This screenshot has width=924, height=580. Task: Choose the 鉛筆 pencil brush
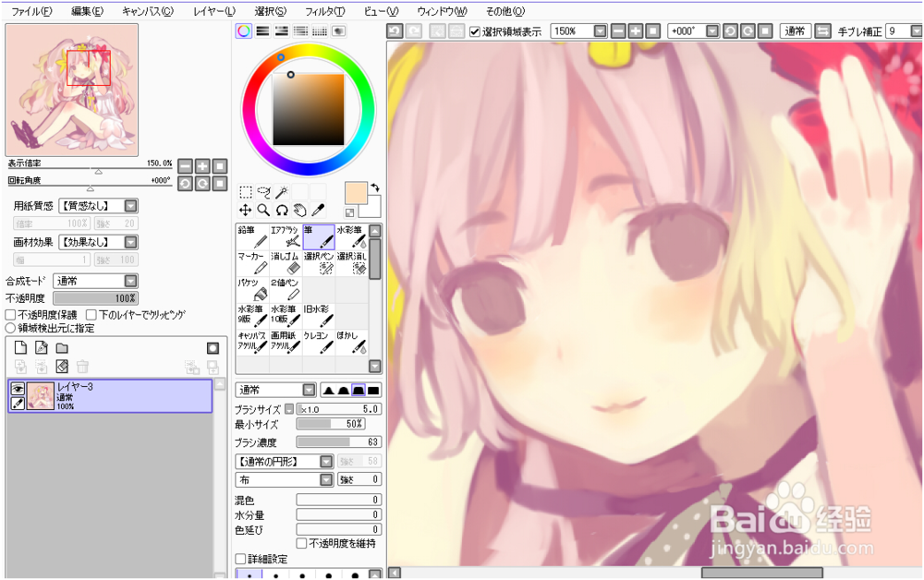pyautogui.click(x=253, y=237)
